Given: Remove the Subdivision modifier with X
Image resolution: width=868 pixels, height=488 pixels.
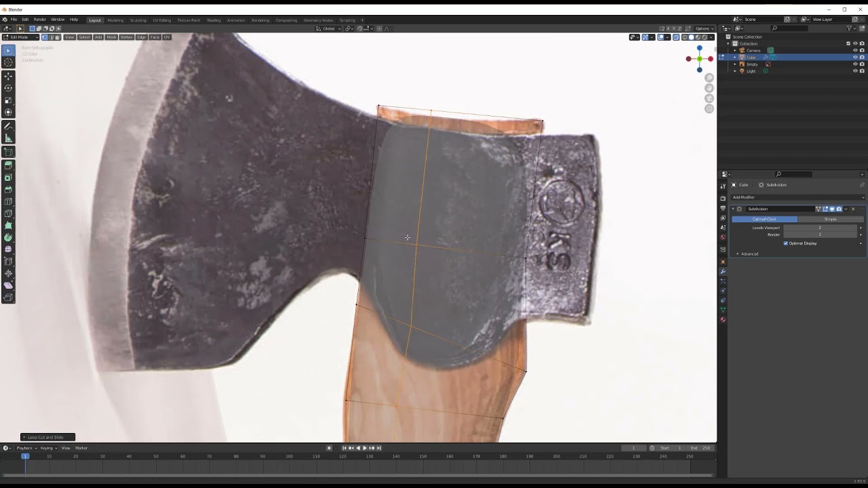Looking at the screenshot, I should tap(853, 209).
